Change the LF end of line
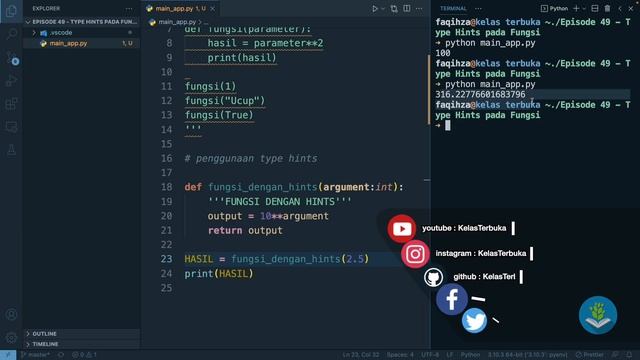640x360 pixels. (449, 355)
